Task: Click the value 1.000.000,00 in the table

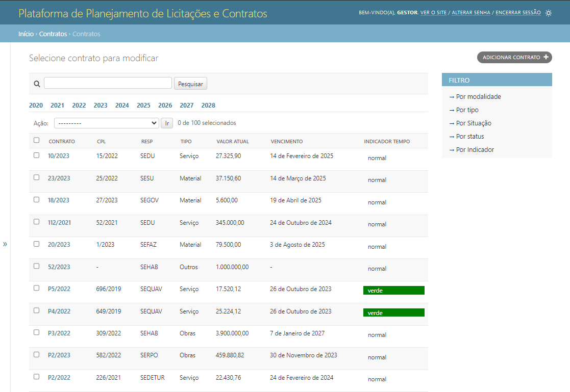Action: 232,267
